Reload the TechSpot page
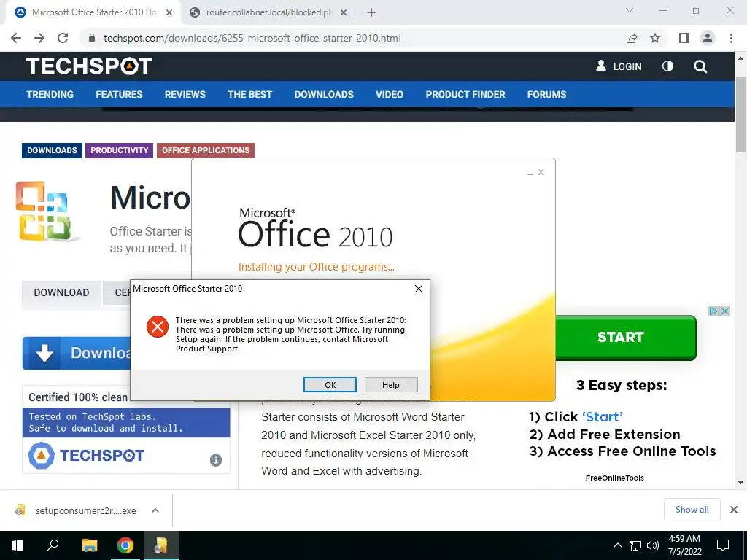This screenshot has height=560, width=747. click(63, 38)
